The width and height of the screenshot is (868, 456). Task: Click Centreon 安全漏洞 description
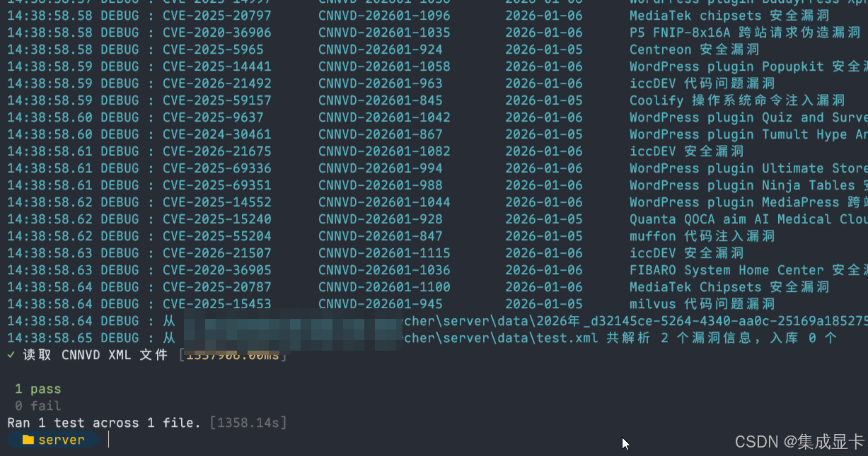[695, 49]
